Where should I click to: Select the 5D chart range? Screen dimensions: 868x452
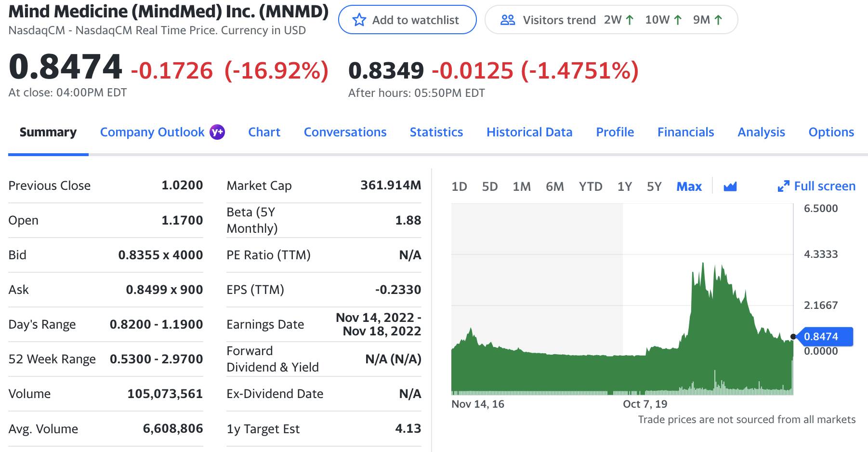[490, 186]
